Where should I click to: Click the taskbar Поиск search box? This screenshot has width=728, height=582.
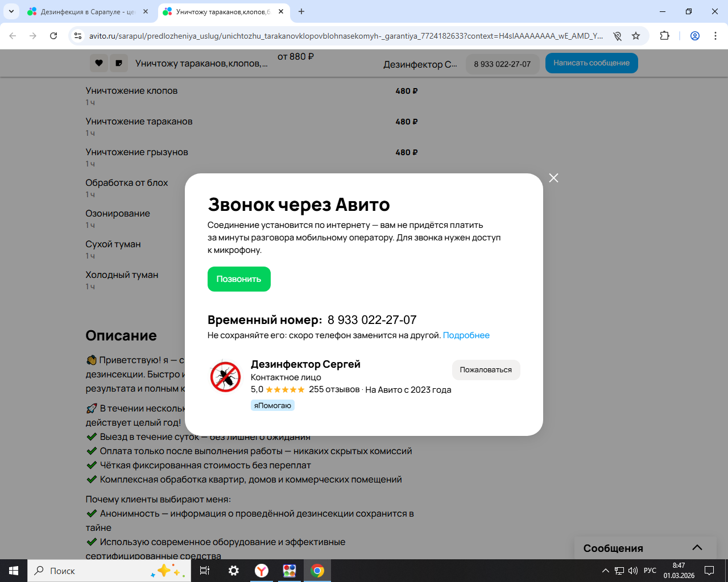click(109, 571)
